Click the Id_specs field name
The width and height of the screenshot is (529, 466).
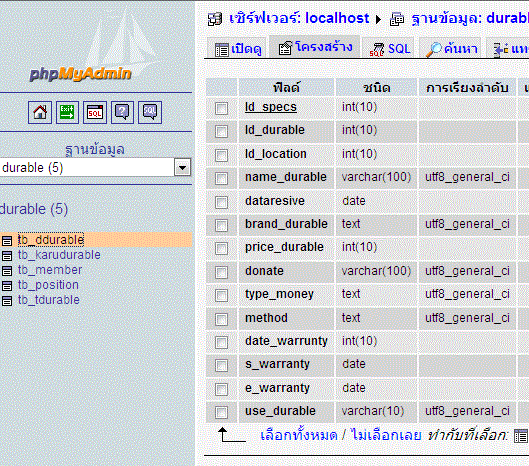tap(271, 107)
